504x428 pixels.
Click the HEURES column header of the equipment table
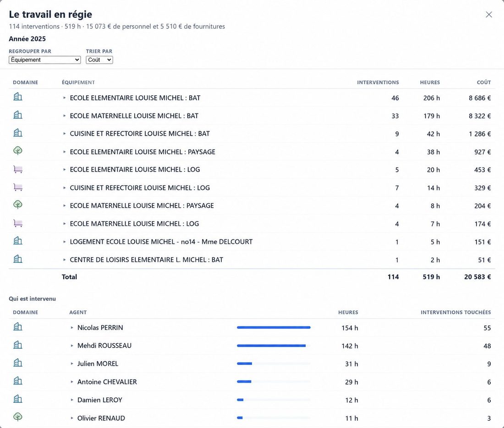[x=430, y=82]
